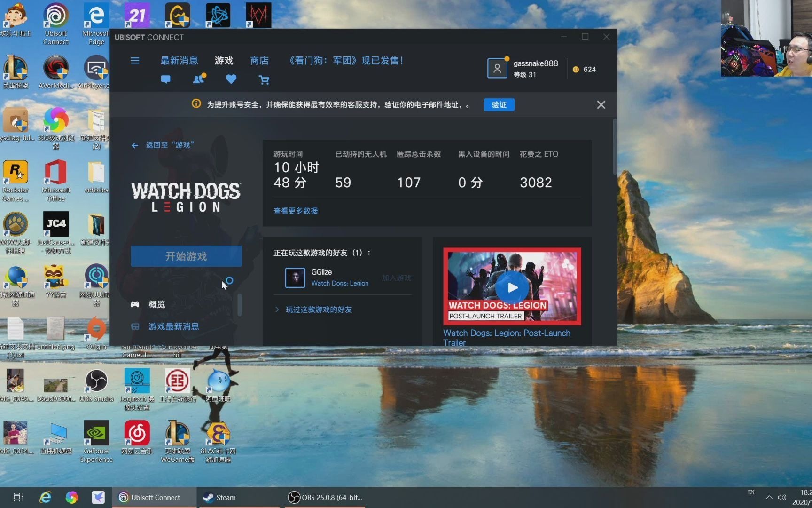
Task: Click the game sidebar scrollbar
Action: pos(240,305)
